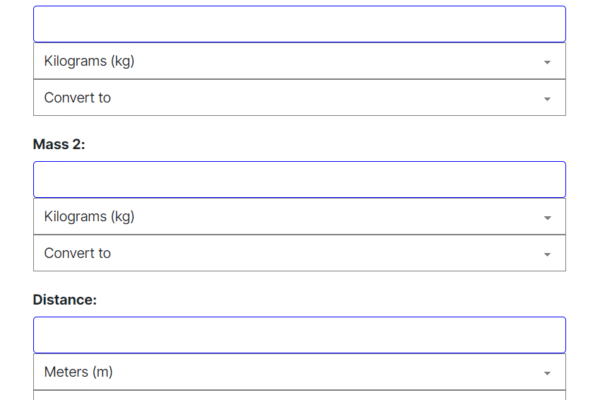The height and width of the screenshot is (400, 600).
Task: Open the Distance Meters (m) unit selector
Action: [299, 372]
